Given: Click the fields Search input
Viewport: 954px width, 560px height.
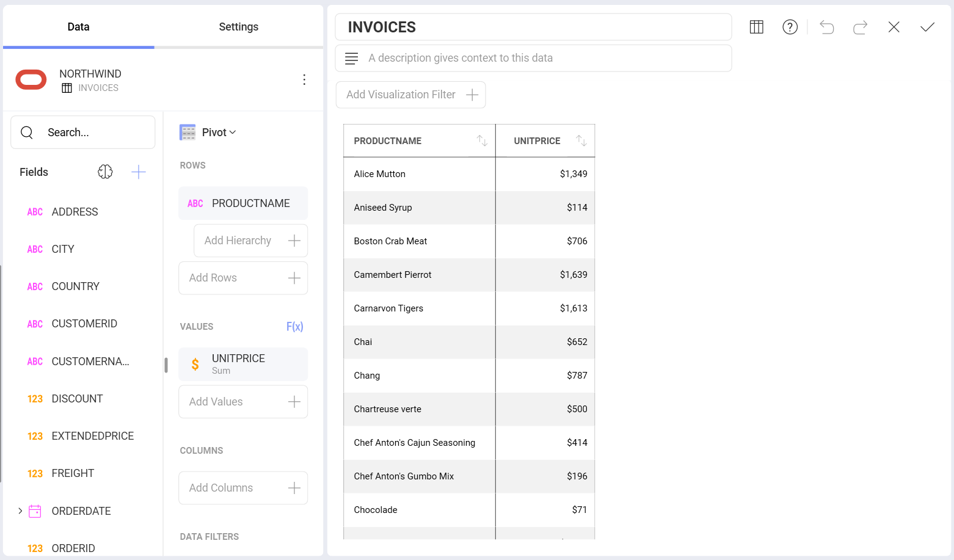Looking at the screenshot, I should tap(83, 133).
